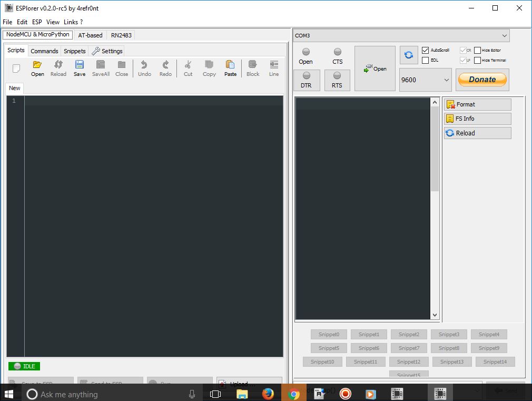532x401 pixels.
Task: Open the File menu
Action: [x=7, y=22]
